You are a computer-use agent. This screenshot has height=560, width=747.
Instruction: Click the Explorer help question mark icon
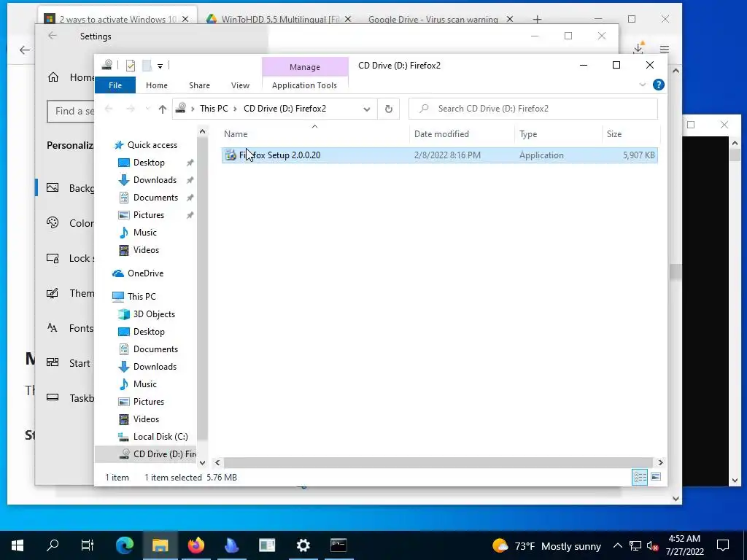click(659, 85)
